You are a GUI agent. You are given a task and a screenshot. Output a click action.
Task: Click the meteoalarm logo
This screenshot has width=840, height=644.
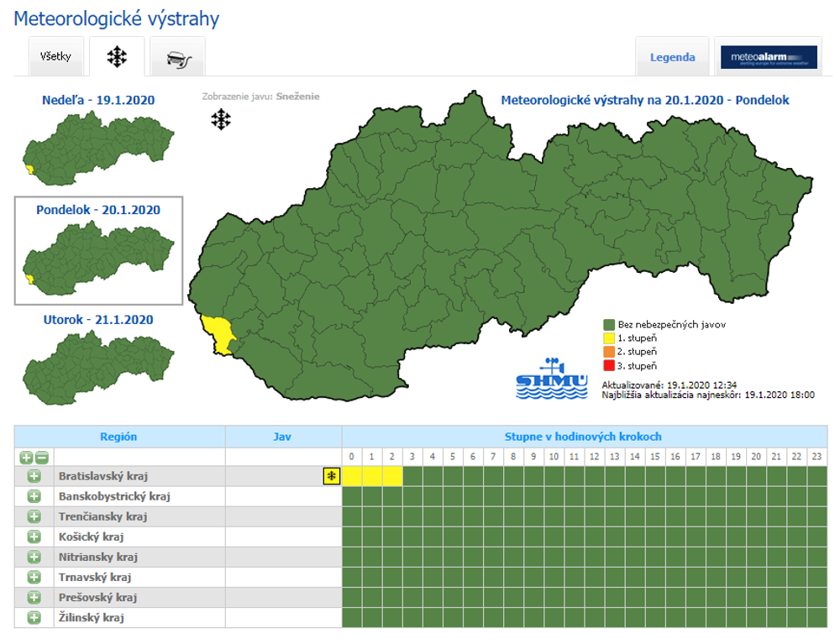pos(769,57)
